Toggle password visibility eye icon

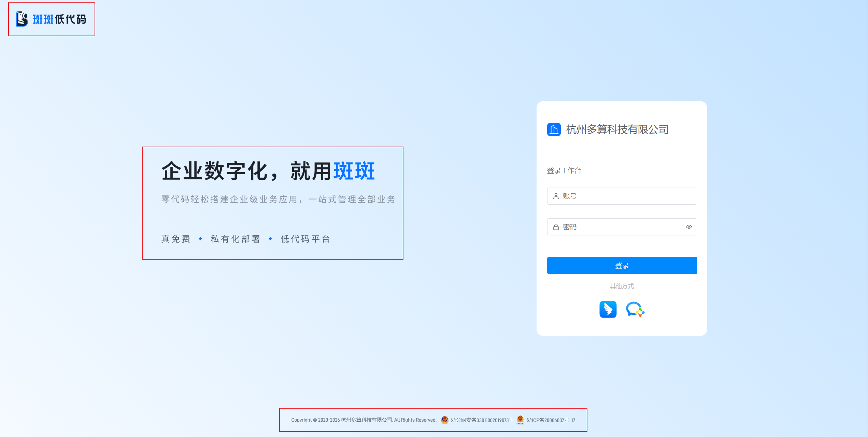689,227
